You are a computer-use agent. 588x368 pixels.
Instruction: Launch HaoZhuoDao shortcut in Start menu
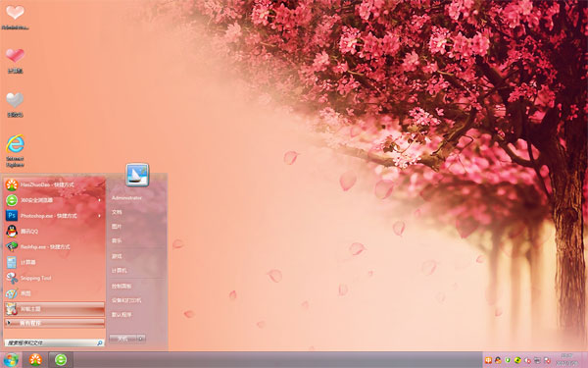(x=54, y=184)
